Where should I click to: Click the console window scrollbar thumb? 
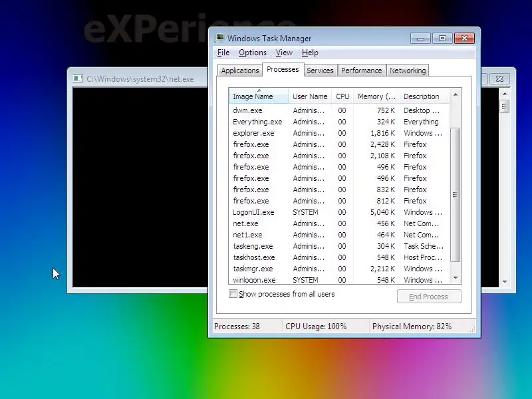click(505, 107)
